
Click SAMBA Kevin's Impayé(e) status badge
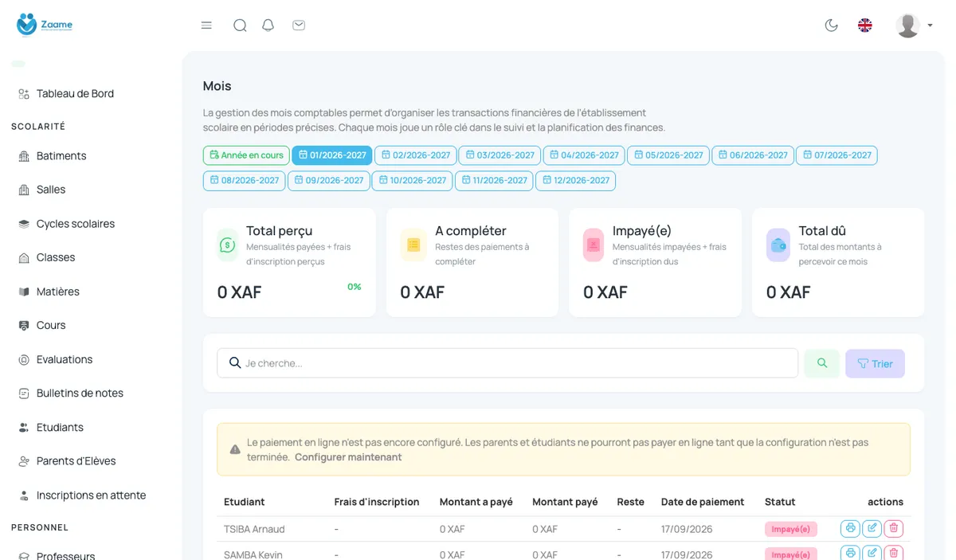[x=791, y=554]
